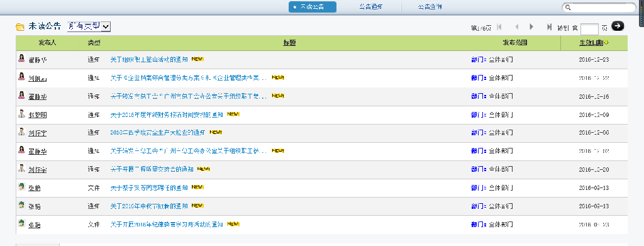The width and height of the screenshot is (644, 246).
Task: Open 关于开展2016年纪律教育学习月活动的通知
Action: click(x=167, y=225)
